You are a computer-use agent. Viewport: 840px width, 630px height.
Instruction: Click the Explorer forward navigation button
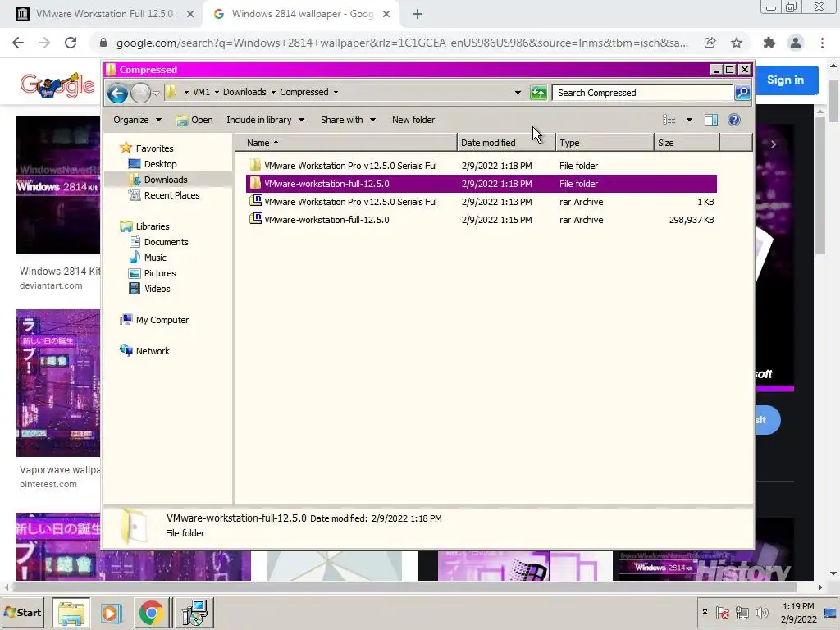point(140,94)
